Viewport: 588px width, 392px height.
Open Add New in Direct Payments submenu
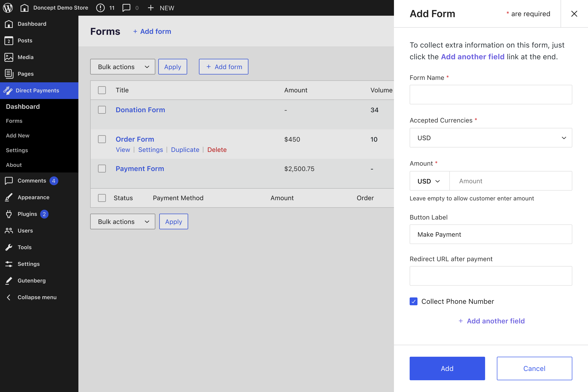tap(17, 135)
